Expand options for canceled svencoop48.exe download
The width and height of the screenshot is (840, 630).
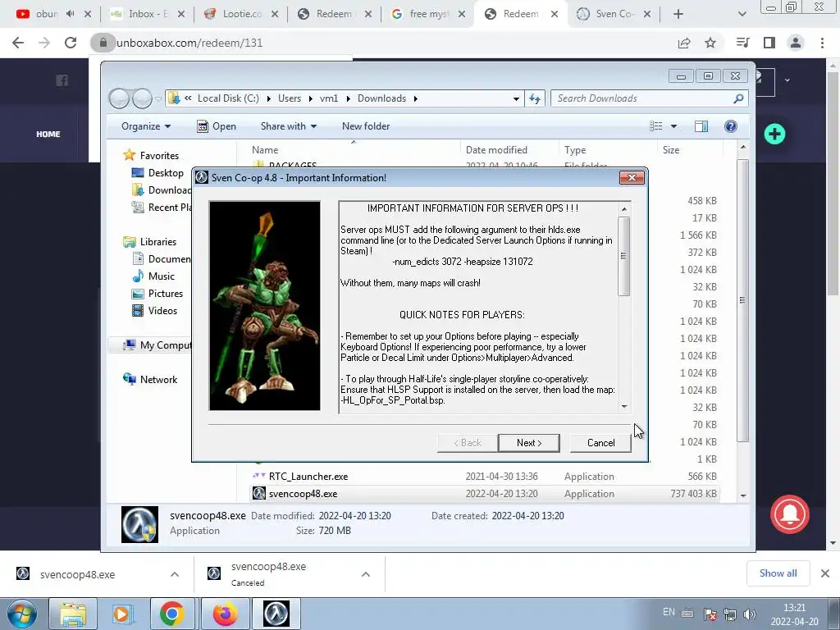pos(366,574)
